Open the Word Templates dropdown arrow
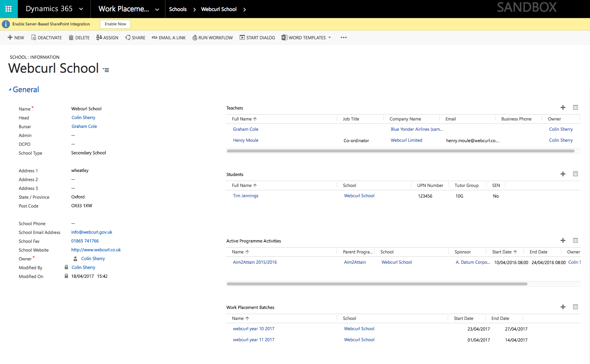Viewport: 590px width, 364px height. point(330,37)
